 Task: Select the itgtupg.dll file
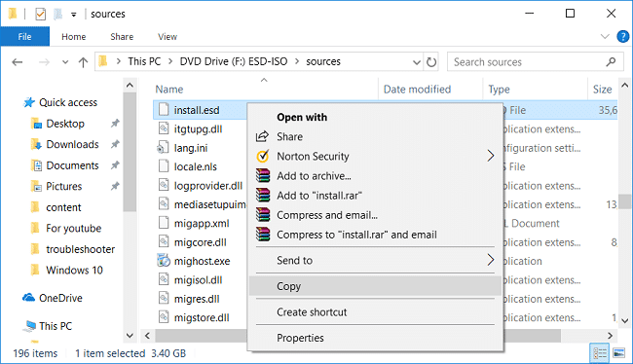click(198, 129)
